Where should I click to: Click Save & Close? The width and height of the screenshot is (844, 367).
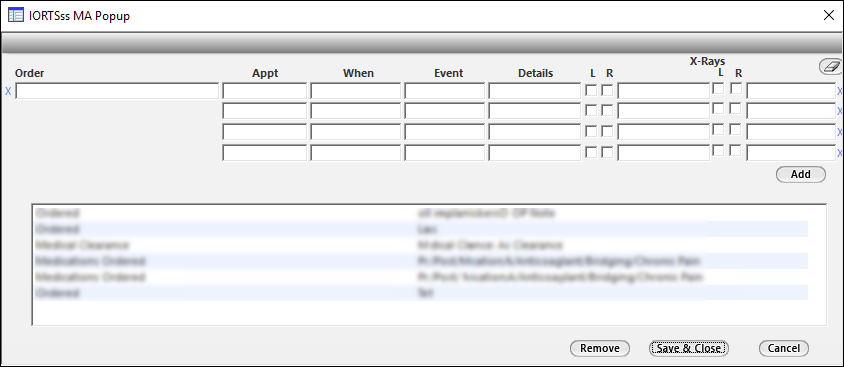point(689,348)
